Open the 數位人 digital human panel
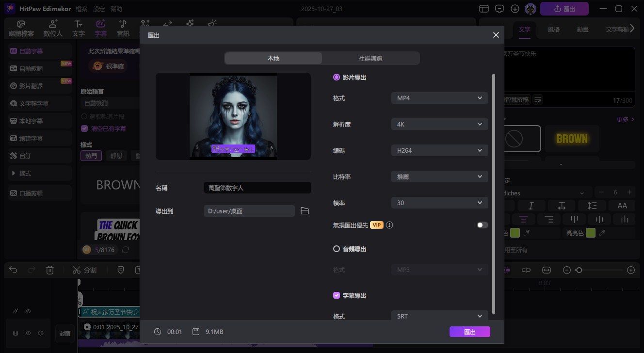The height and width of the screenshot is (353, 644). coord(52,28)
